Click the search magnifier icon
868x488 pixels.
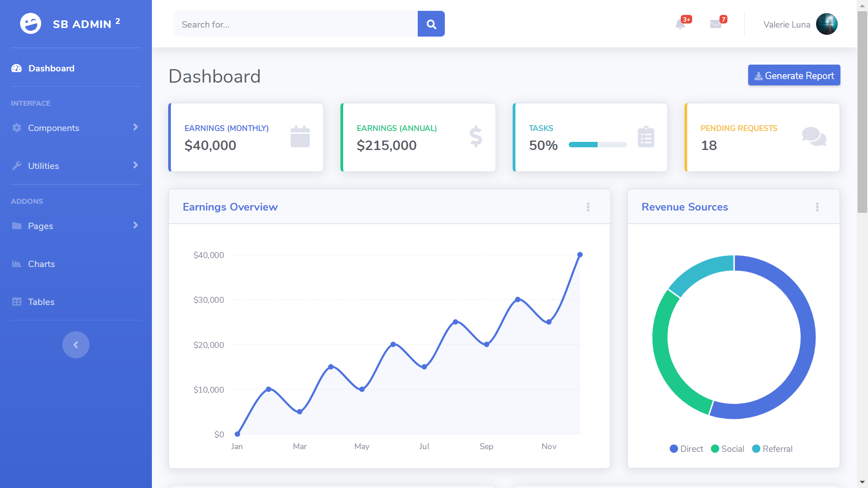click(x=430, y=23)
